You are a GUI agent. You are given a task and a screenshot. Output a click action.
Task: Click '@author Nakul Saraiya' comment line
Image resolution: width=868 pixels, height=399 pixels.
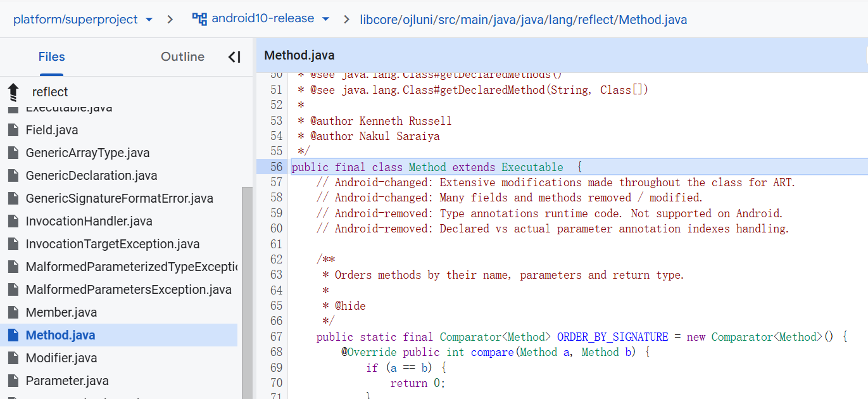pos(368,136)
